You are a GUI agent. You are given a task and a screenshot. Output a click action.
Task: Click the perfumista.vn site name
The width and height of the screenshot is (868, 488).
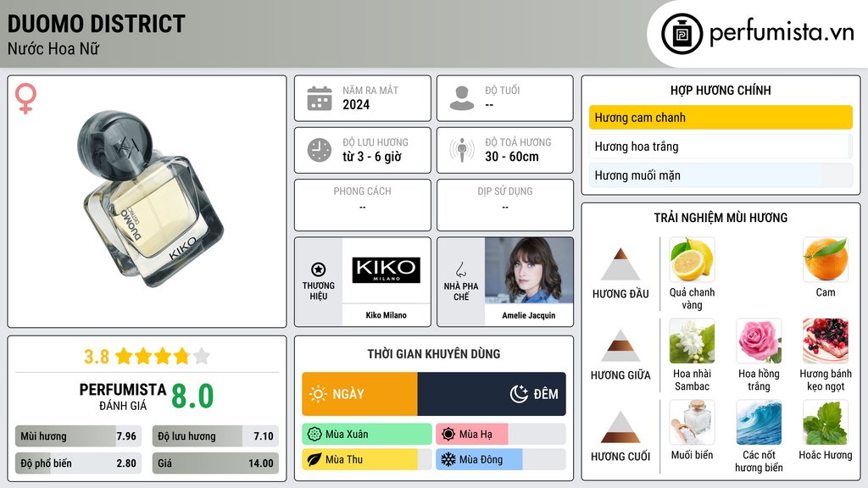(782, 32)
